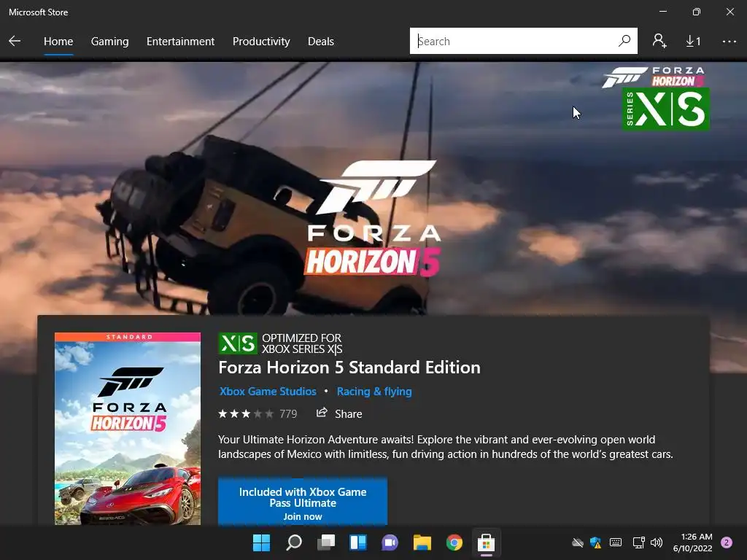Click Microsoft Store taskbar icon
Image resolution: width=747 pixels, height=560 pixels.
click(486, 542)
